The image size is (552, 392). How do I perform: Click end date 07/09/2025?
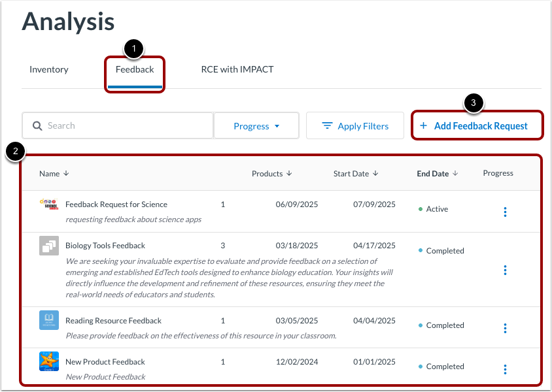tap(374, 204)
